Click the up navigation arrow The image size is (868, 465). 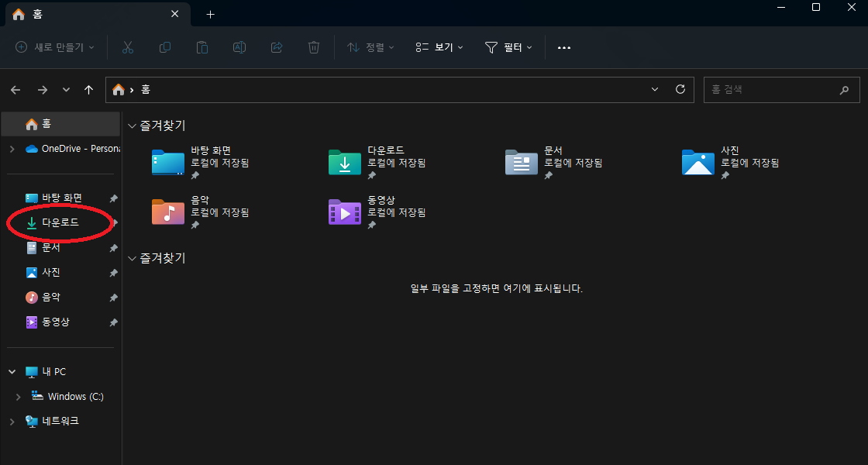point(88,89)
